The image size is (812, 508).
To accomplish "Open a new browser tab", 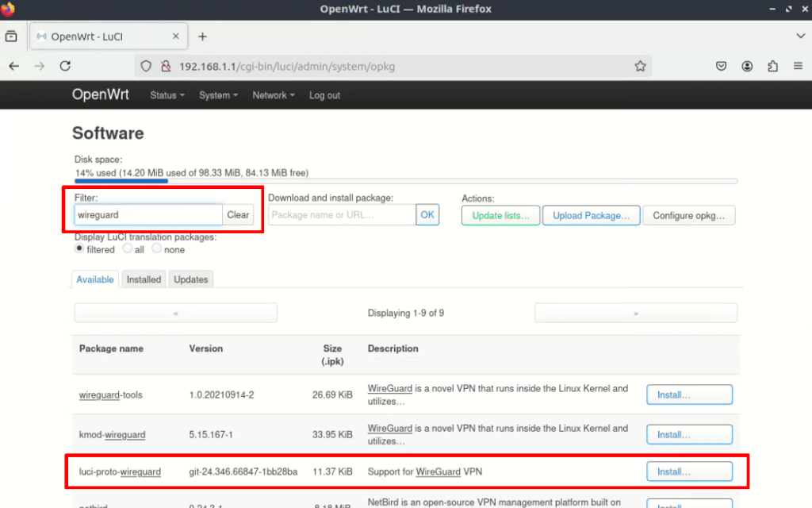I will [x=202, y=37].
